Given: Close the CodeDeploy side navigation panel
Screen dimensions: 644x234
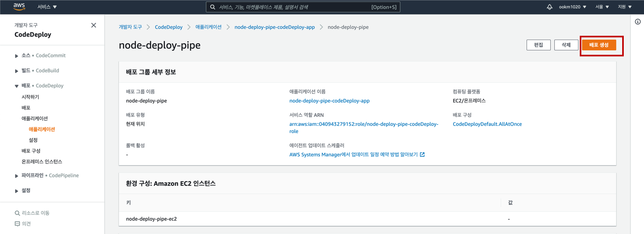Looking at the screenshot, I should (94, 25).
